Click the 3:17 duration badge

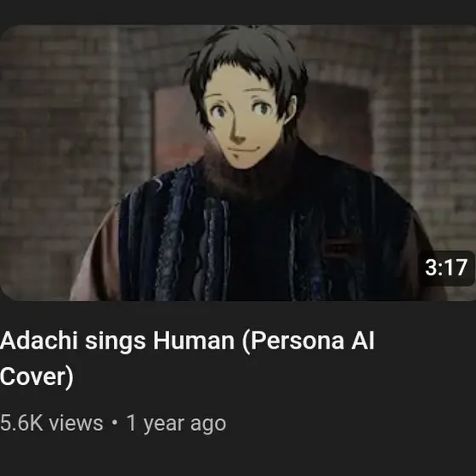click(x=446, y=268)
